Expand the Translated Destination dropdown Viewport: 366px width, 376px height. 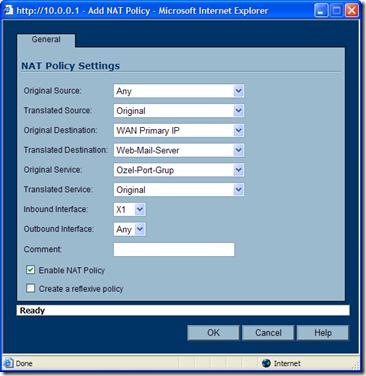[179, 150]
